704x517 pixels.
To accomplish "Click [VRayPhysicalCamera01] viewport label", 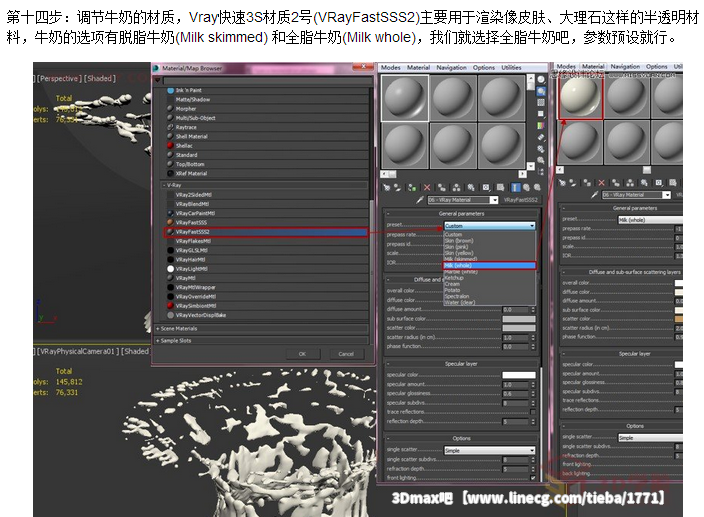I will click(78, 351).
